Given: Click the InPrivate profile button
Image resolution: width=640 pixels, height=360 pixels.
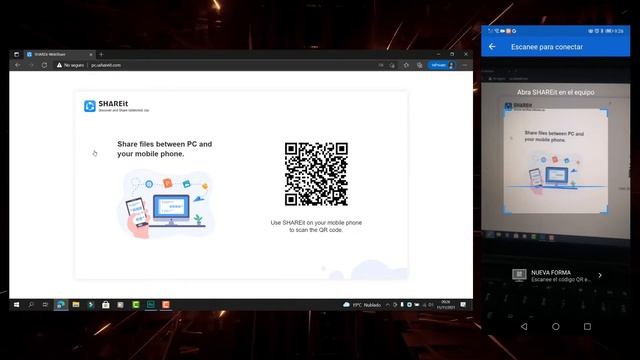Looking at the screenshot, I should point(442,65).
